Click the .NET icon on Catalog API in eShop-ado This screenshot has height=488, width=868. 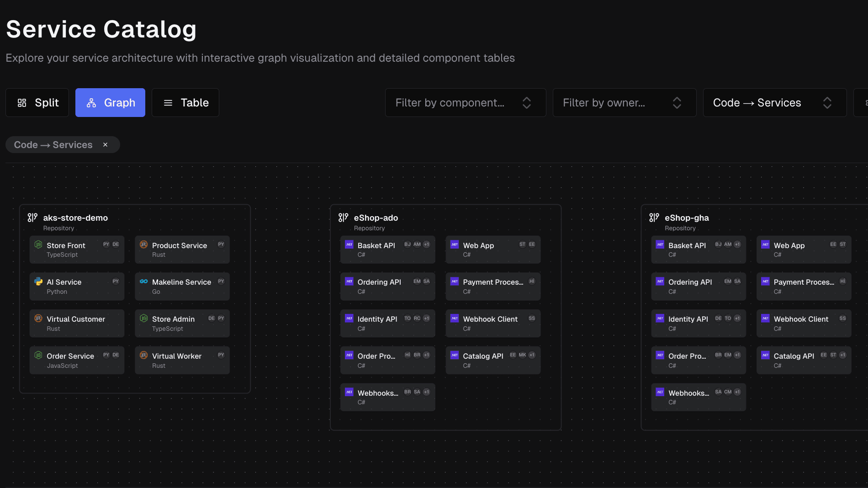pos(454,355)
